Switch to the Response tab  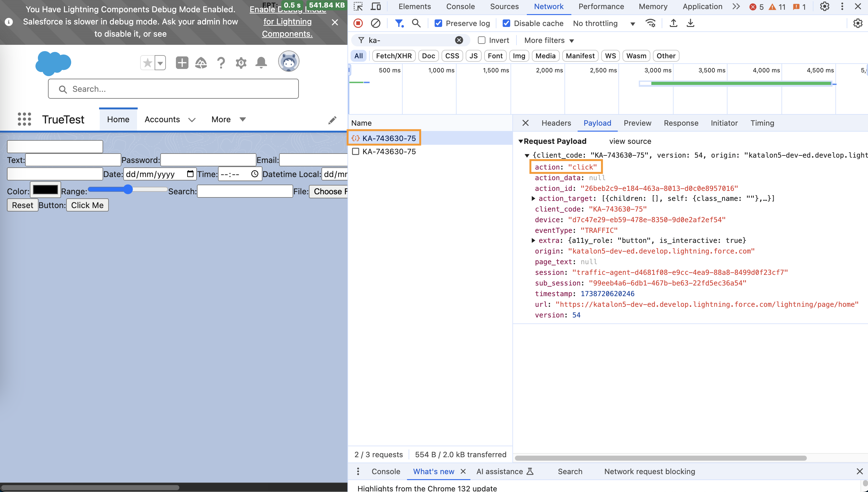[x=681, y=123]
